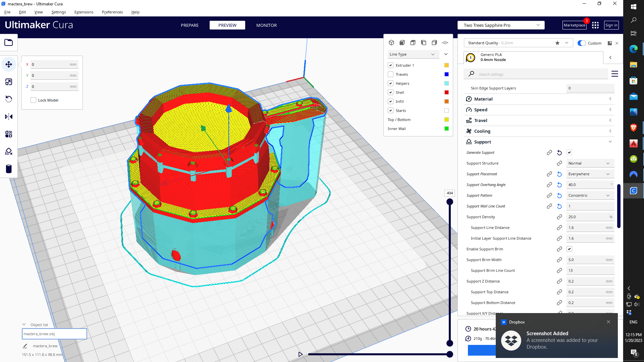This screenshot has height=362, width=644.
Task: Click the Sign in button
Action: coord(611,25)
